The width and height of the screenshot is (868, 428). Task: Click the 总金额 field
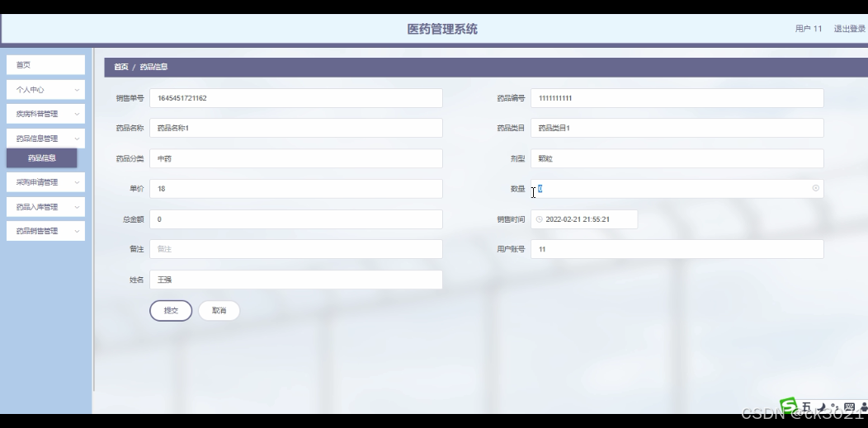[x=296, y=219]
